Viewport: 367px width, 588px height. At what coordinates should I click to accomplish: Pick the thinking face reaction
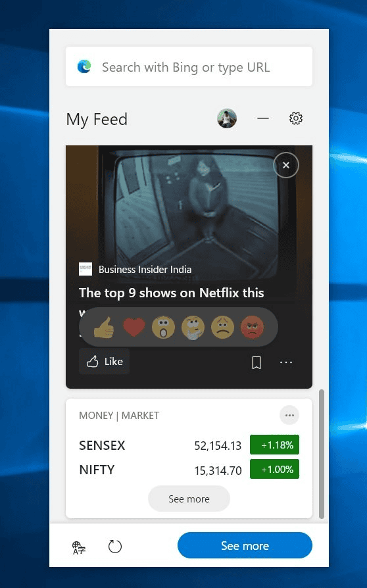click(x=193, y=328)
